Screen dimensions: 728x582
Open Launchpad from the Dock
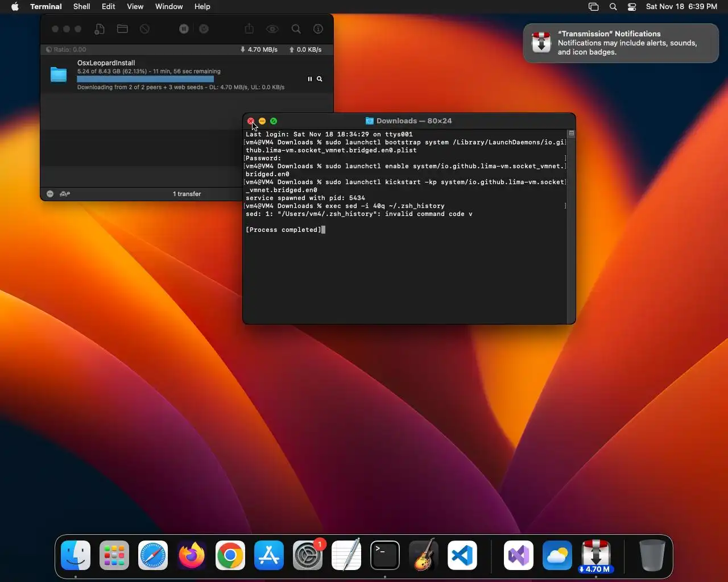[114, 555]
